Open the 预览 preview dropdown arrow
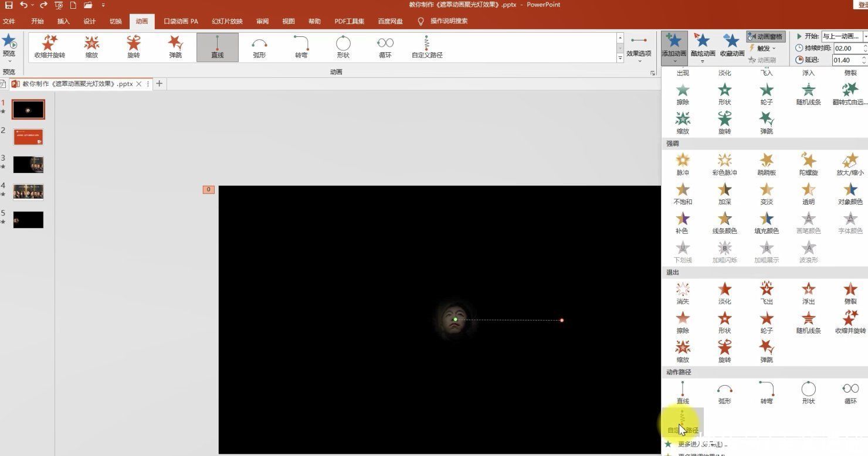Screen dimensions: 868x456 9,60
